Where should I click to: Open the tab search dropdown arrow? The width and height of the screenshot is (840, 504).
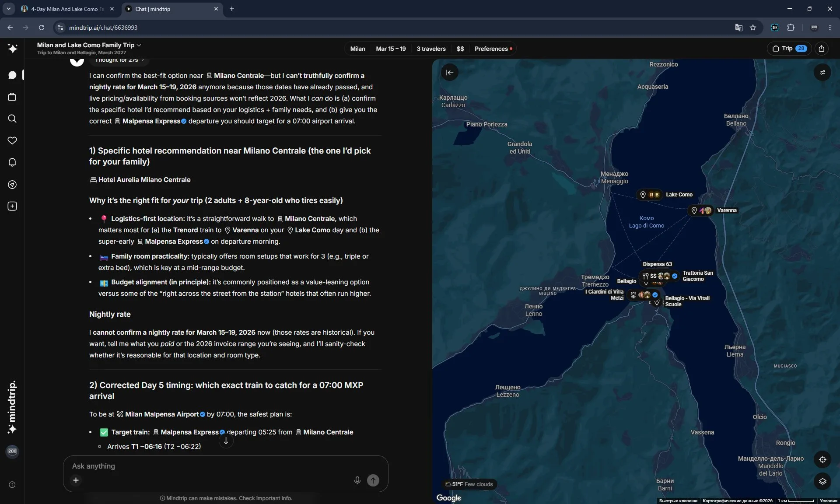[x=8, y=9]
